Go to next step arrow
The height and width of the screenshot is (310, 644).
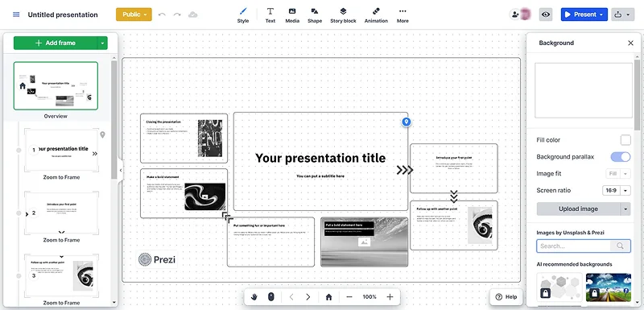pos(308,297)
